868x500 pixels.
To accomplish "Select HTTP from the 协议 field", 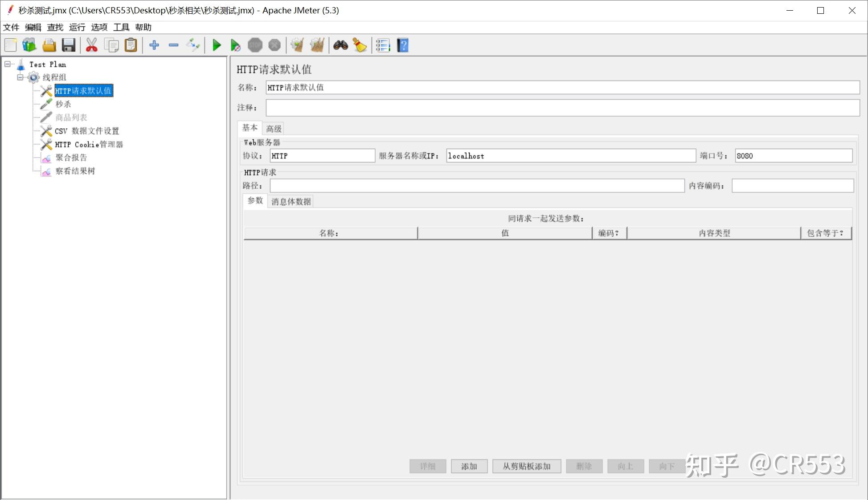I will 322,155.
